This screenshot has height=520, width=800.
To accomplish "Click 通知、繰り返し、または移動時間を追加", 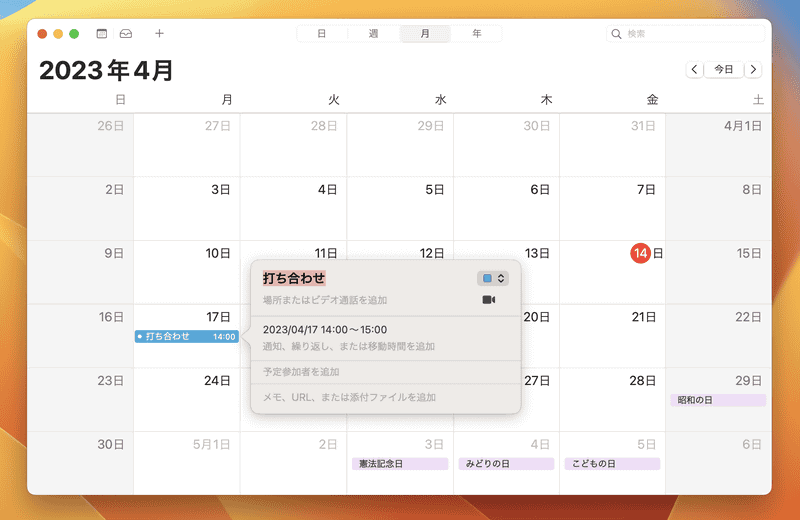I will coord(348,346).
